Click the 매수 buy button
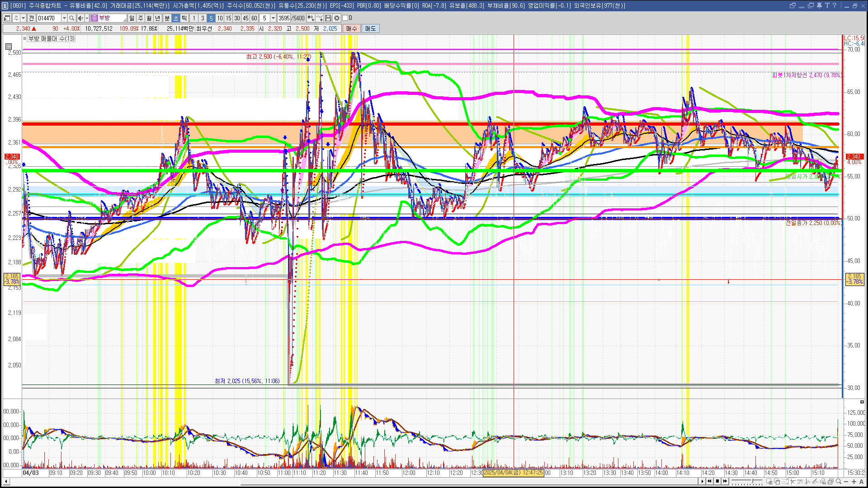Viewport: 868px width, 488px height. tap(352, 28)
